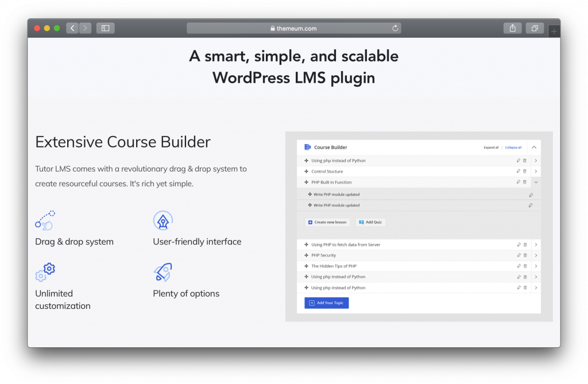Click the themeum.com address bar

pyautogui.click(x=293, y=28)
